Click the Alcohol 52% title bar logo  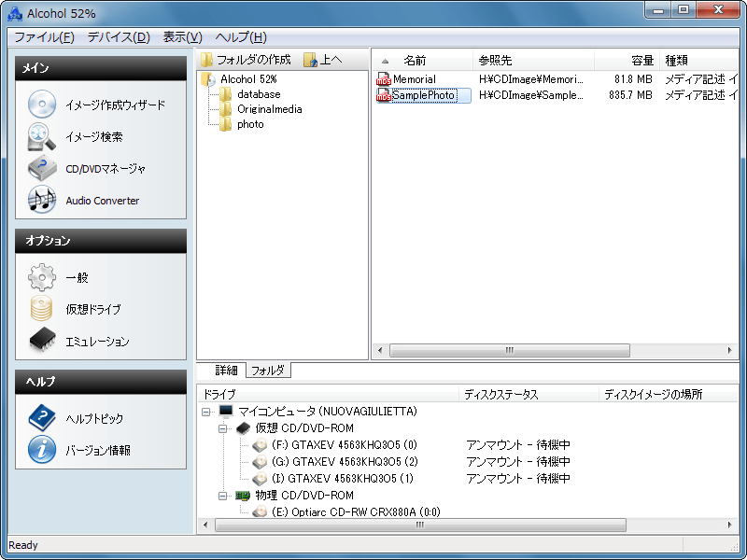pos(15,13)
